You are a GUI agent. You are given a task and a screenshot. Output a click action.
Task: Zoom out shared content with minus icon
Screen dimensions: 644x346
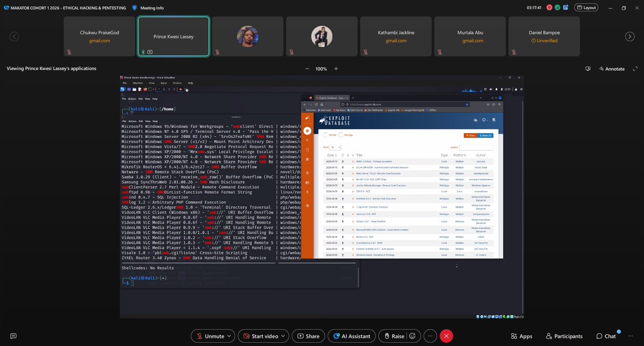[307, 69]
